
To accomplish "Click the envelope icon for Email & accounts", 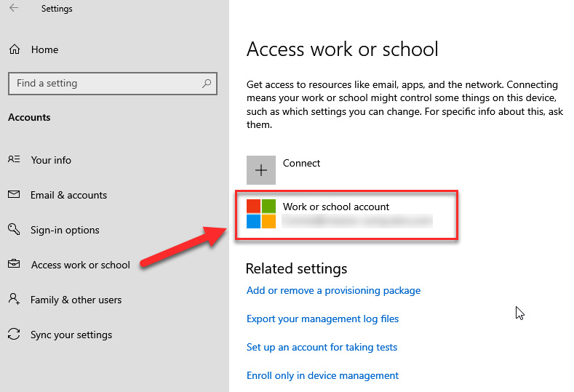I will (14, 194).
